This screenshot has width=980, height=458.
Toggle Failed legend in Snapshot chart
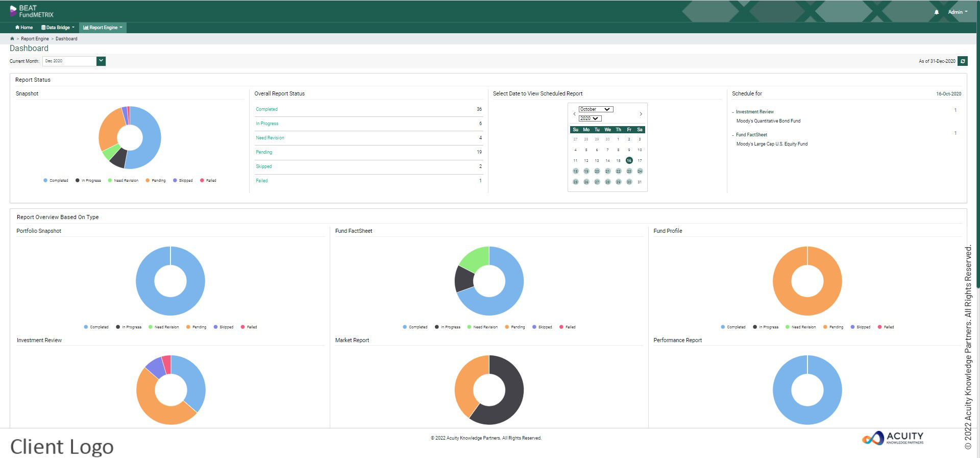pos(208,180)
